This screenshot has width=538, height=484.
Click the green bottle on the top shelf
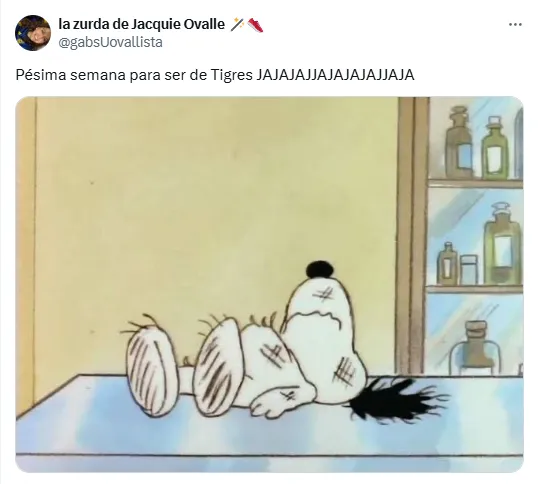pyautogui.click(x=494, y=148)
